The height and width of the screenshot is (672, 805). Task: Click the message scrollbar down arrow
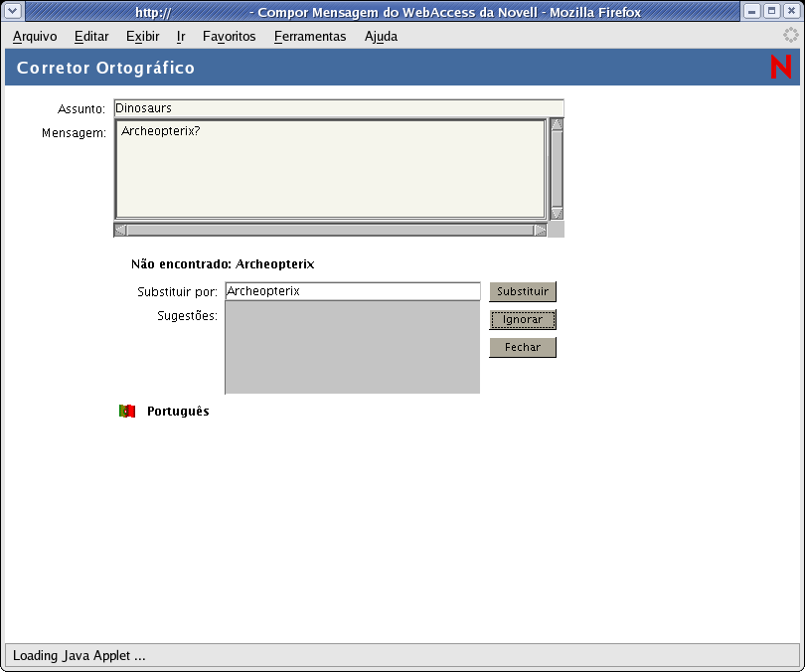point(557,213)
